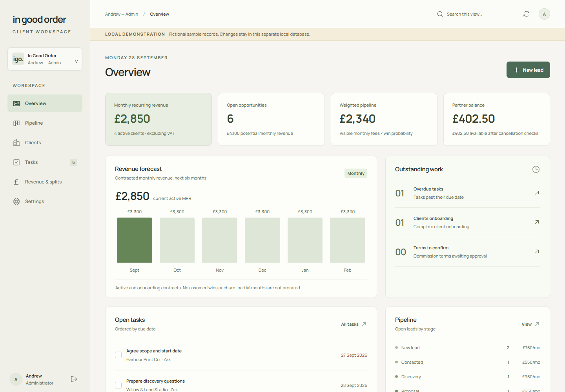The width and height of the screenshot is (565, 392).
Task: Open Overdue tasks arrow icon
Action: [537, 193]
